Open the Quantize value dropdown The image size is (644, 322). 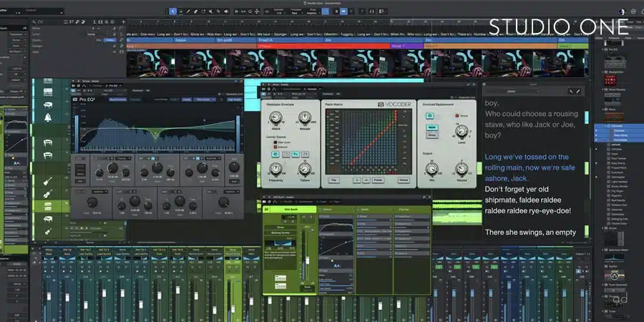(x=279, y=13)
